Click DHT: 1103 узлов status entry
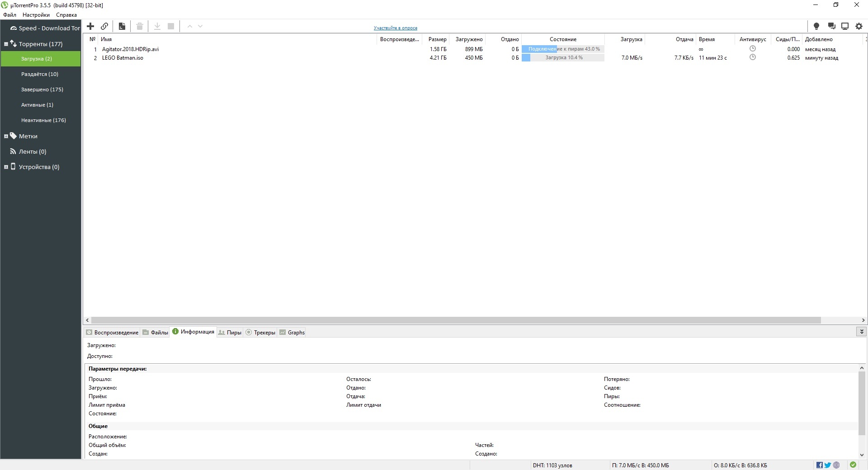Image resolution: width=868 pixels, height=470 pixels. 552,465
